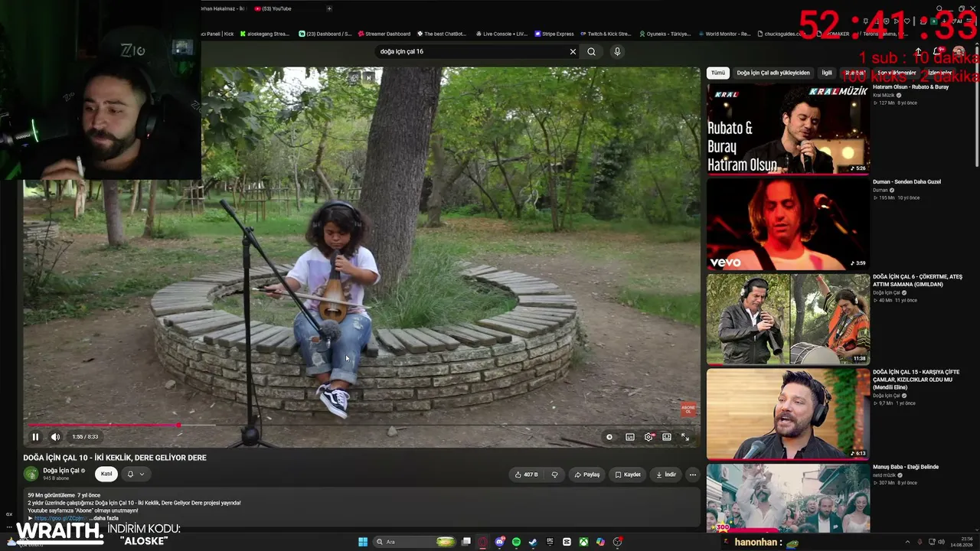Open 'Oyuneks - Türkiye...' bookmark
The width and height of the screenshot is (980, 551).
[x=665, y=34]
